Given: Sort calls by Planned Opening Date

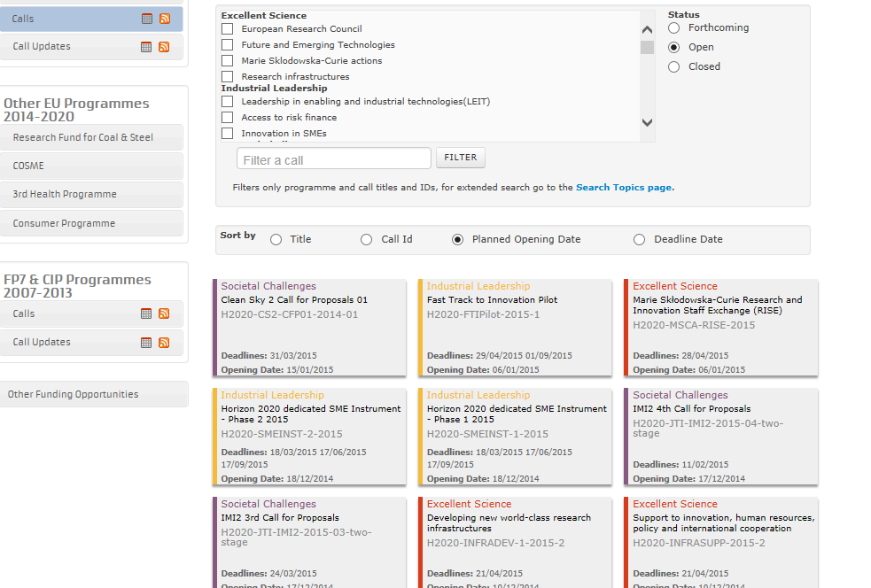Looking at the screenshot, I should coord(457,240).
